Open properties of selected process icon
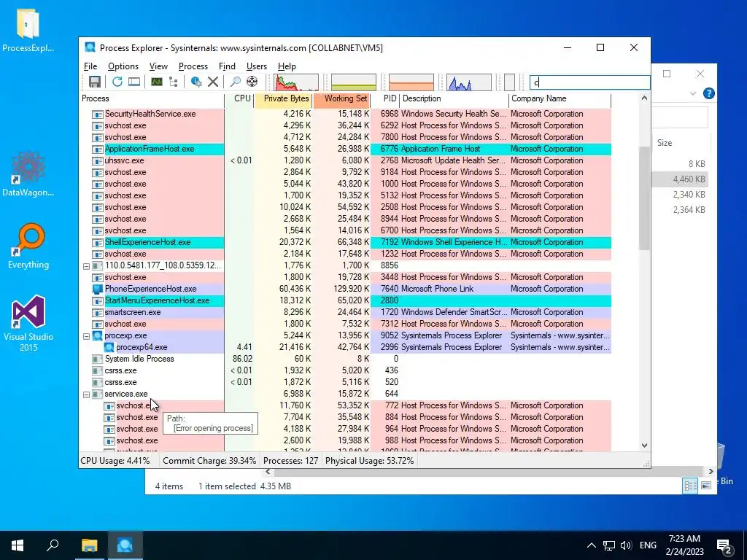The width and height of the screenshot is (747, 560). coord(196,82)
